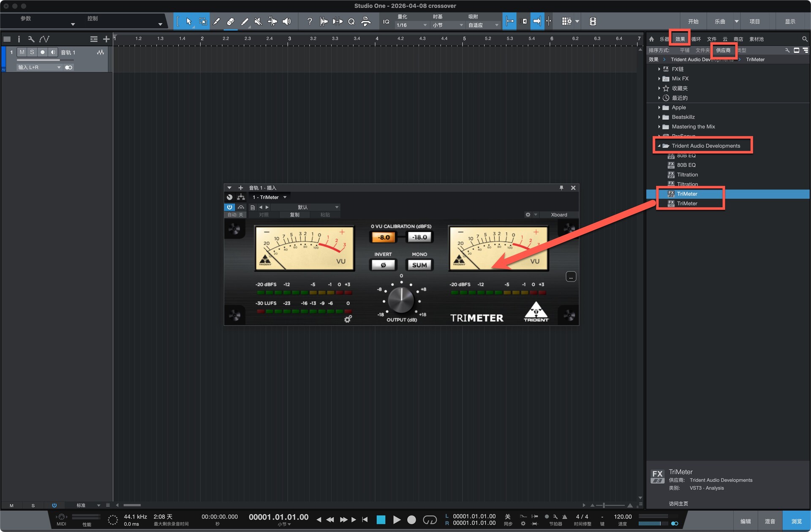The image size is (811, 532).
Task: Open the 输入 L+R input dropdown
Action: [x=39, y=68]
